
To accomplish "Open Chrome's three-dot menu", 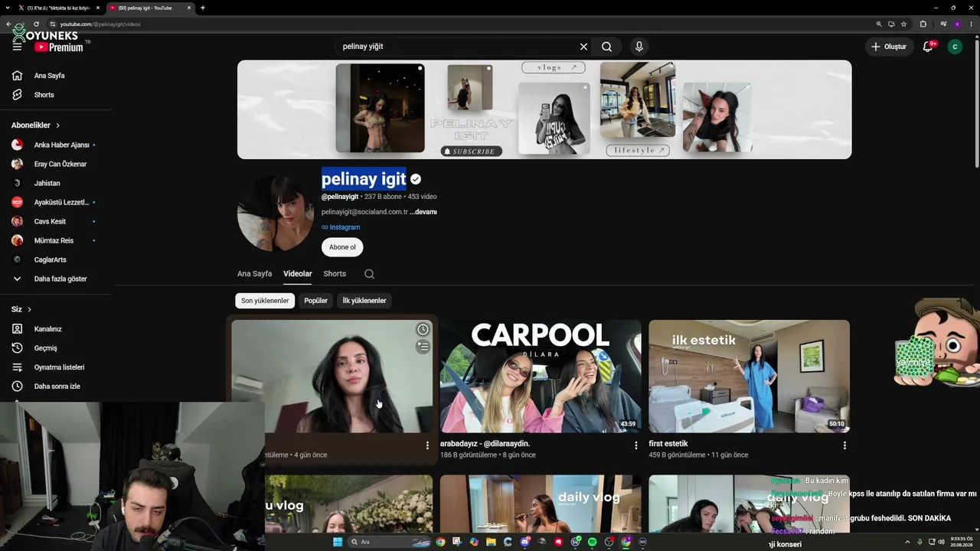I will click(x=971, y=24).
